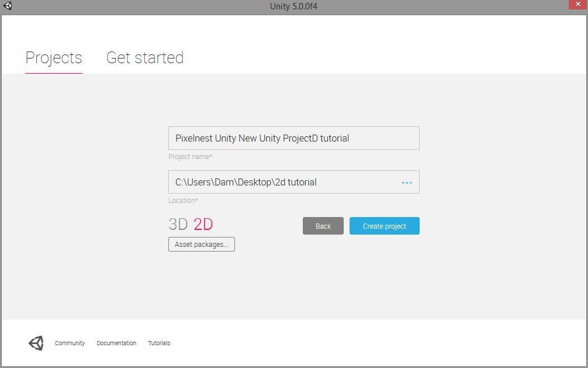Open the Tutorials link
Viewport: 588px width, 368px height.
[159, 343]
